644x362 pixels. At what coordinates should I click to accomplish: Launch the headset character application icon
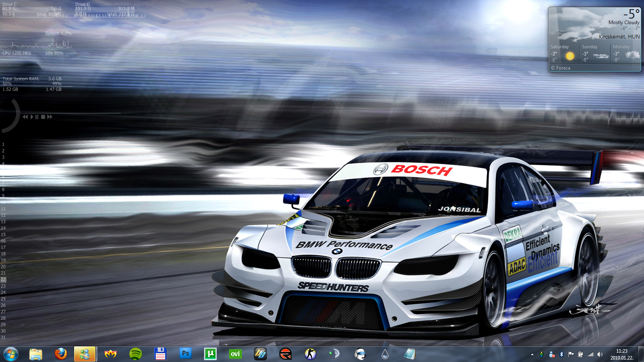pyautogui.click(x=360, y=354)
